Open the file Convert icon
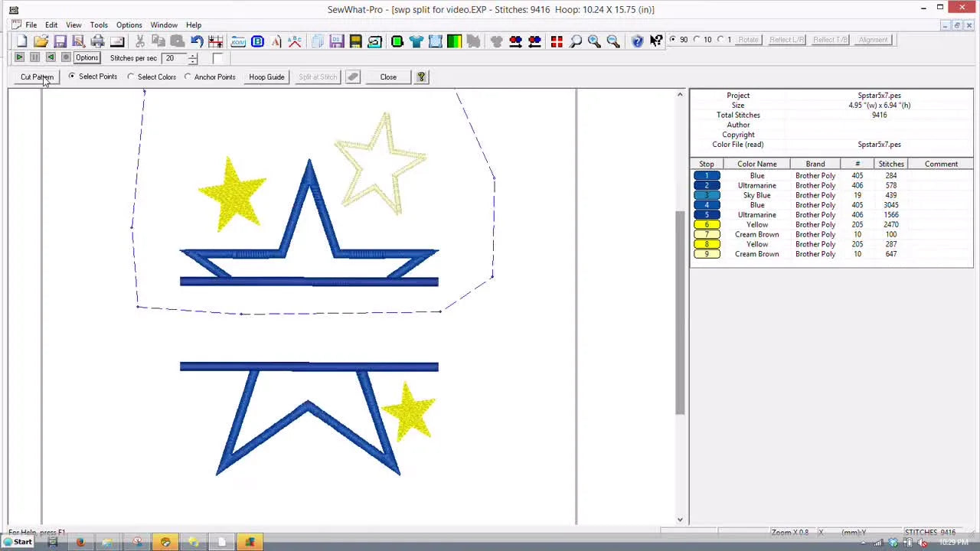This screenshot has width=980, height=551. coord(238,41)
